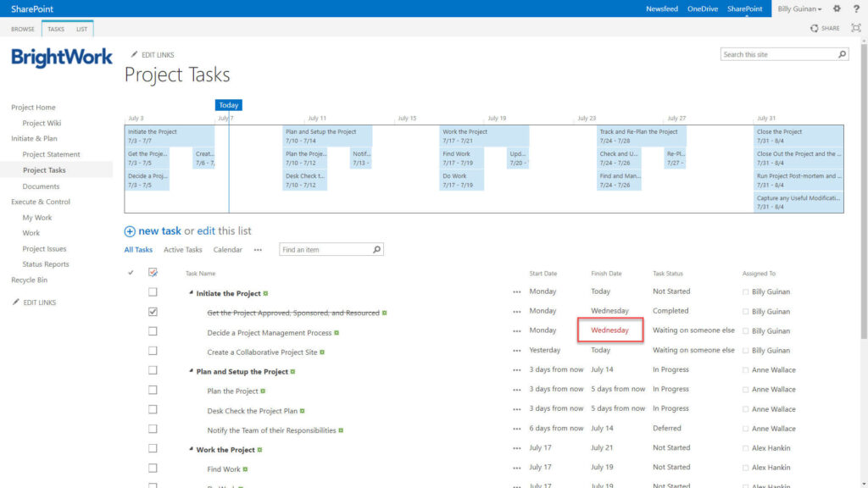Collapse the Plan and Setup the Project group
The image size is (868, 488).
(x=191, y=372)
